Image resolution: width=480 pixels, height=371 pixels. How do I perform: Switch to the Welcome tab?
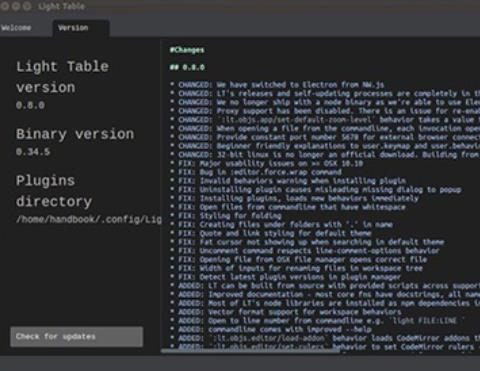[x=16, y=28]
